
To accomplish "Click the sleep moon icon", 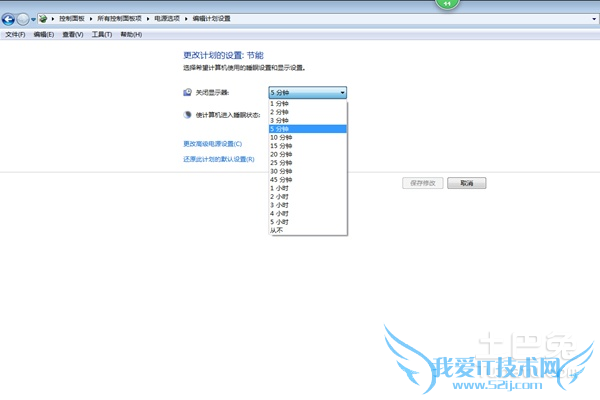I will coord(187,115).
